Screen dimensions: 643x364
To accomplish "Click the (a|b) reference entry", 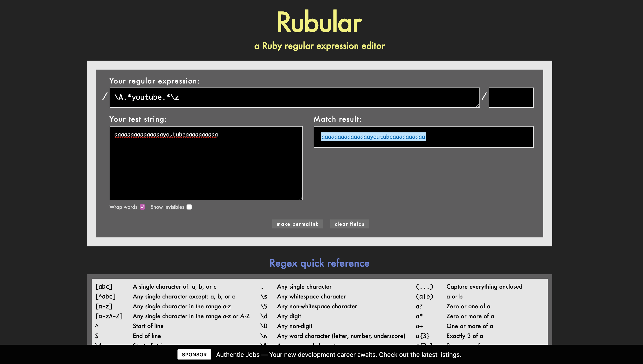I will (425, 296).
